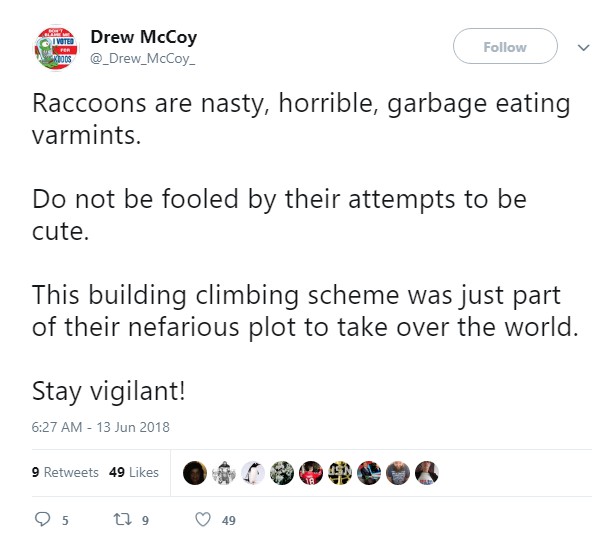The width and height of the screenshot is (613, 534).
Task: Expand the tweet options chevron menu
Action: coord(584,46)
